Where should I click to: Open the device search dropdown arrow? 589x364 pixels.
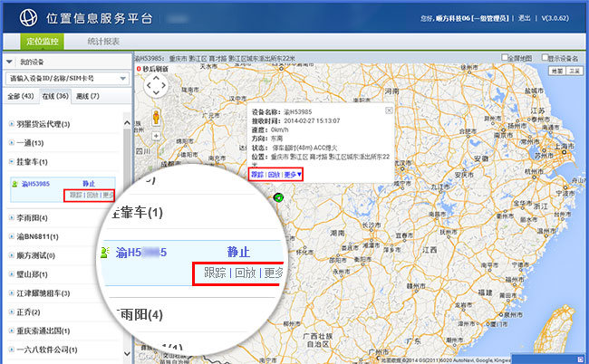(121, 79)
